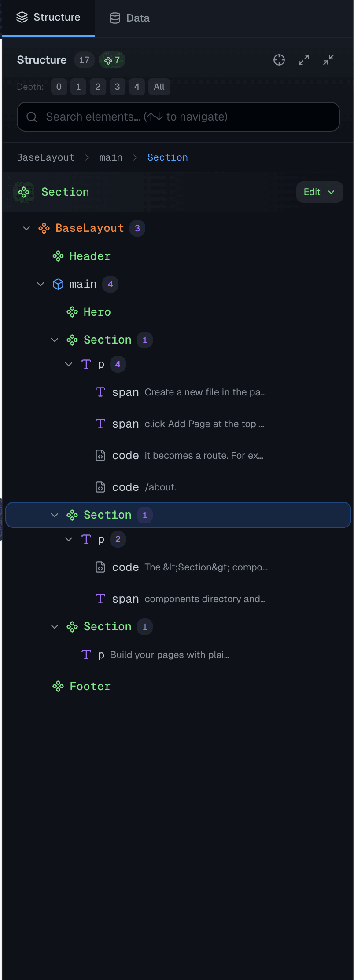Click the code file icon beside /about
354x980 pixels.
(100, 486)
